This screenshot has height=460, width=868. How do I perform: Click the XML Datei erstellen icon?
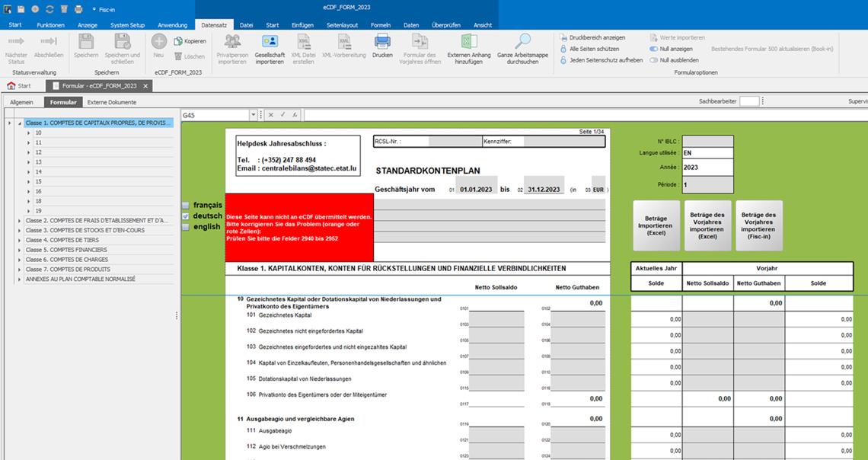pyautogui.click(x=303, y=42)
